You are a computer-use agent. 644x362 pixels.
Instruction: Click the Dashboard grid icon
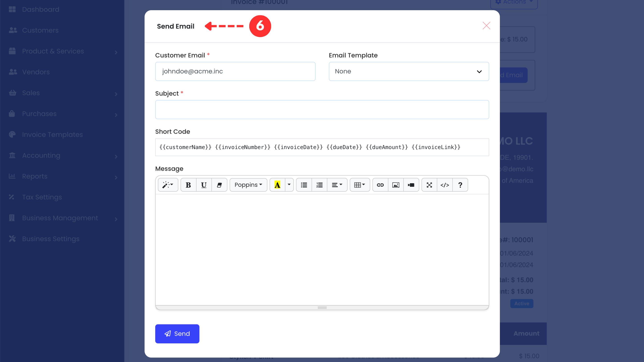pyautogui.click(x=12, y=9)
